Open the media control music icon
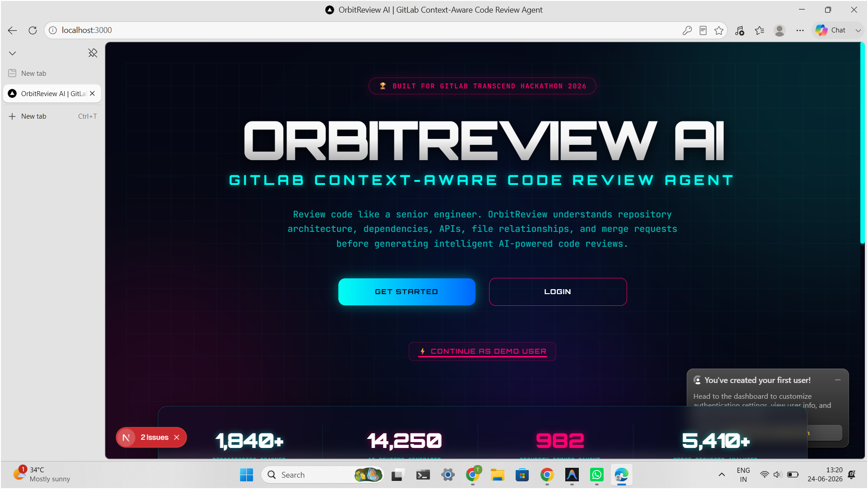 [x=739, y=30]
